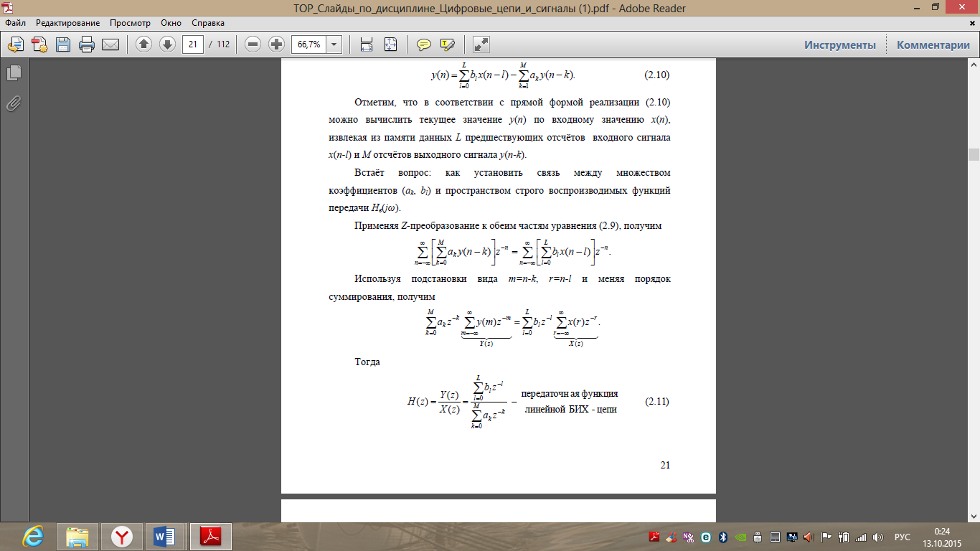
Task: Go to previous page with up arrow
Action: coord(143,44)
